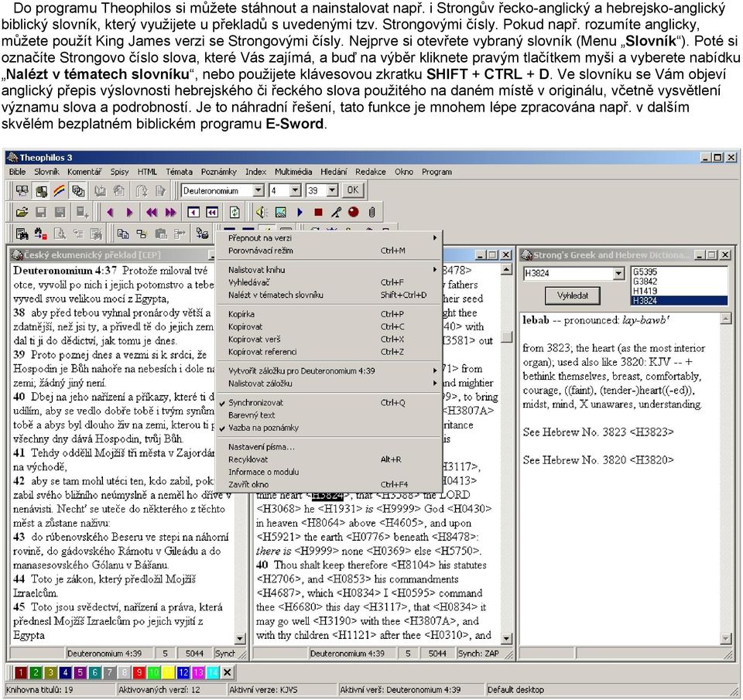Image resolution: width=743 pixels, height=700 pixels.
Task: Click the <H8104> Strong's number in KJV text
Action: (413, 565)
